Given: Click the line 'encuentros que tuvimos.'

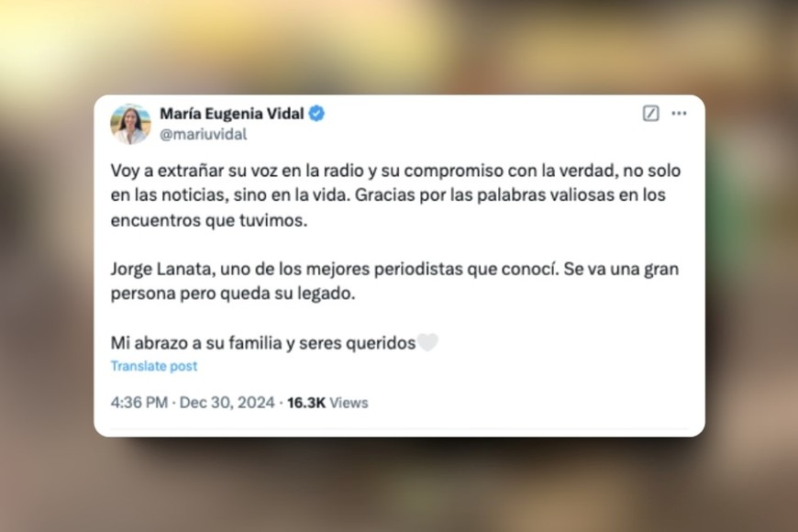Looking at the screenshot, I should [209, 220].
